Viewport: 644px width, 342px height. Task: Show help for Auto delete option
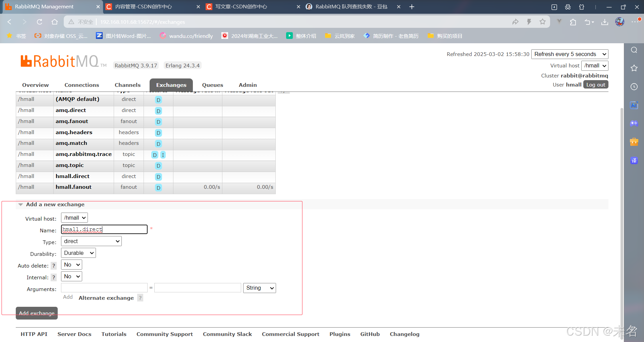pos(54,266)
